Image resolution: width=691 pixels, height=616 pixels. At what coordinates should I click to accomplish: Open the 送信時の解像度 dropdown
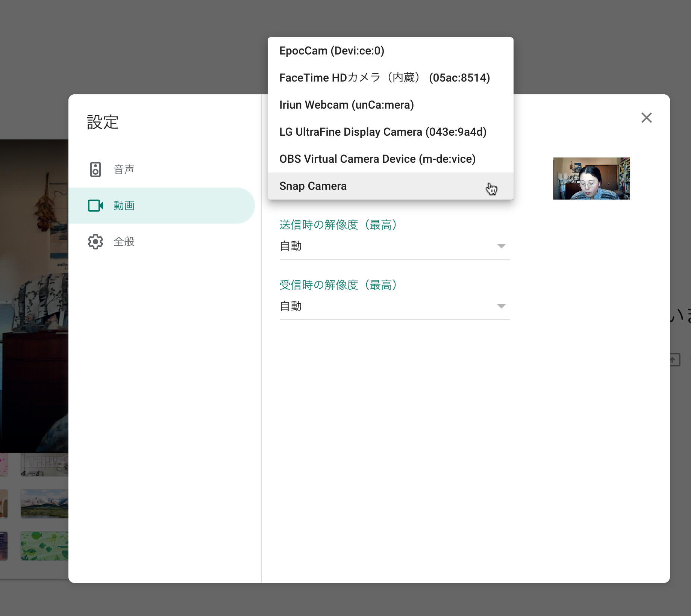point(394,246)
